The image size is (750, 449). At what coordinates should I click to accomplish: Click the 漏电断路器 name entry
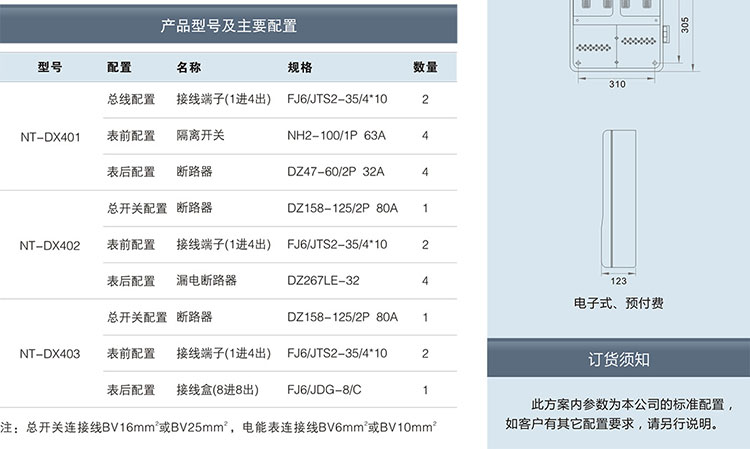(x=206, y=281)
